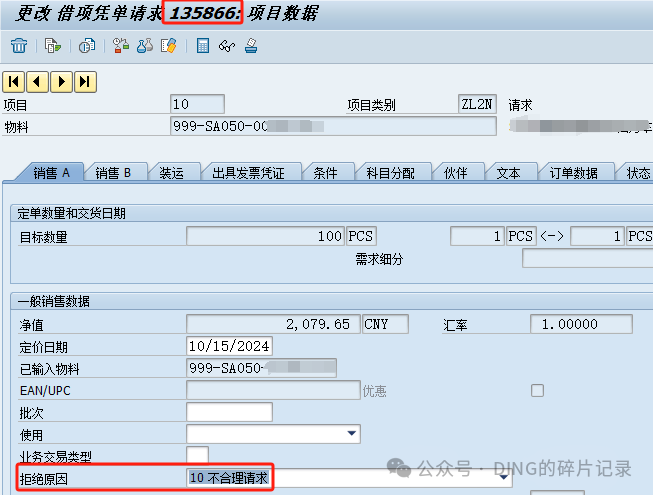Screen dimensions: 653x495
Task: Open the 文本 tab
Action: (508, 173)
